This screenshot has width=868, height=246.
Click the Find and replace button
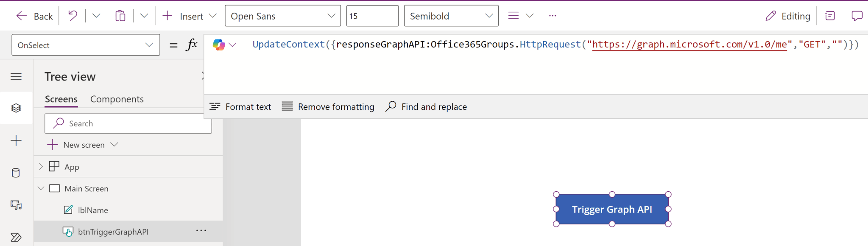pos(426,107)
